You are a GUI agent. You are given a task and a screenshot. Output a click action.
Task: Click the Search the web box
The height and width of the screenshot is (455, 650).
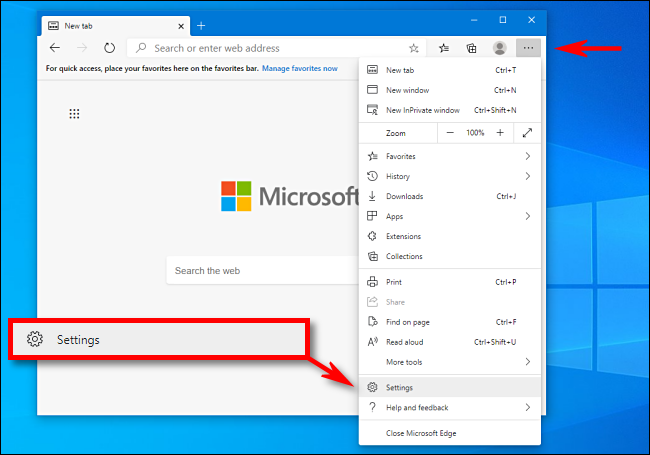pyautogui.click(x=262, y=270)
